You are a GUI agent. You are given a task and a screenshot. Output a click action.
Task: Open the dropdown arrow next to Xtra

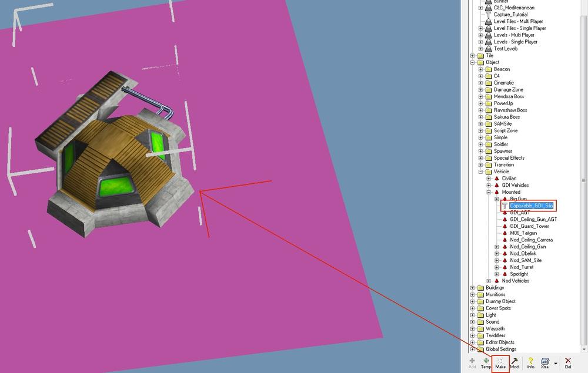556,363
